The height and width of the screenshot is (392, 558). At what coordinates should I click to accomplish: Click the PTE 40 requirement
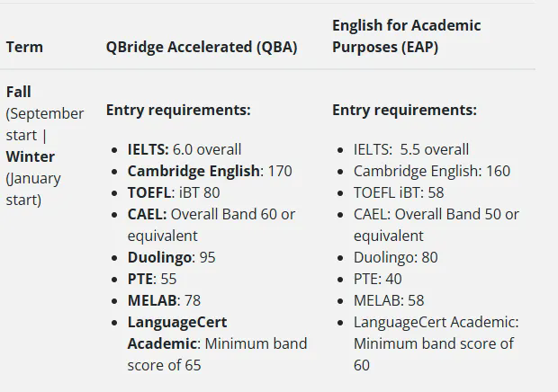coord(377,279)
